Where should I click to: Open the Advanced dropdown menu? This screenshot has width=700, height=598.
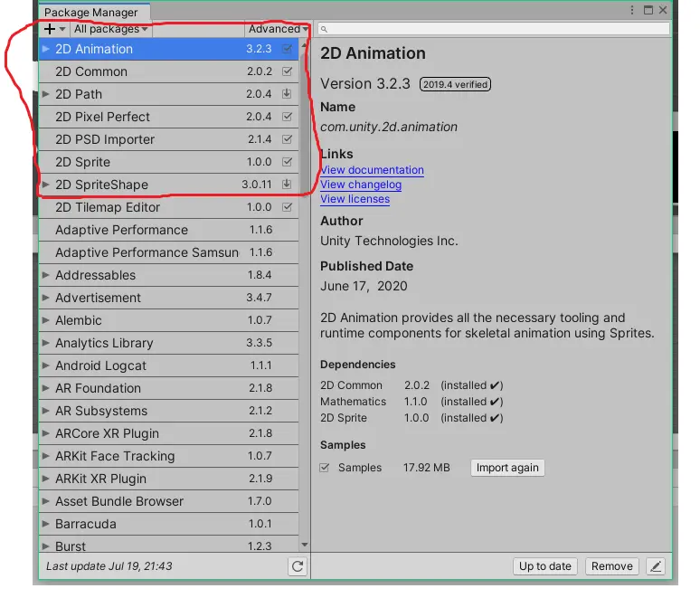click(278, 29)
